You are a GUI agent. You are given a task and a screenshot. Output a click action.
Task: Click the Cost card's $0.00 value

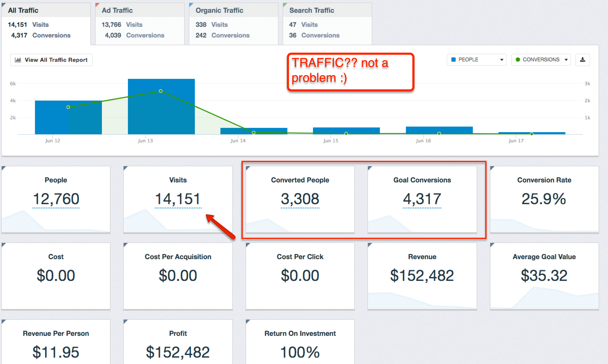pos(56,276)
